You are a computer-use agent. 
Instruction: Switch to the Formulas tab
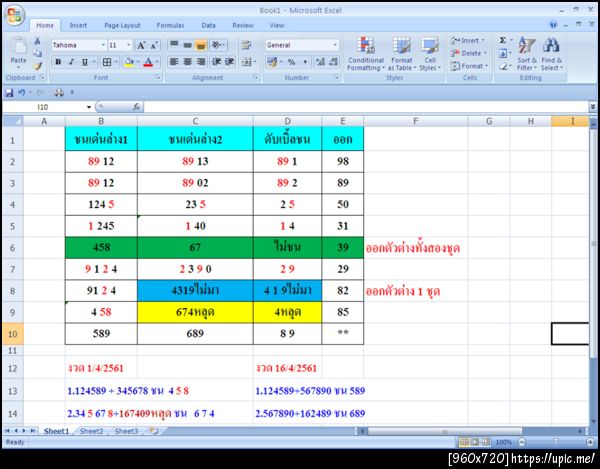point(170,25)
